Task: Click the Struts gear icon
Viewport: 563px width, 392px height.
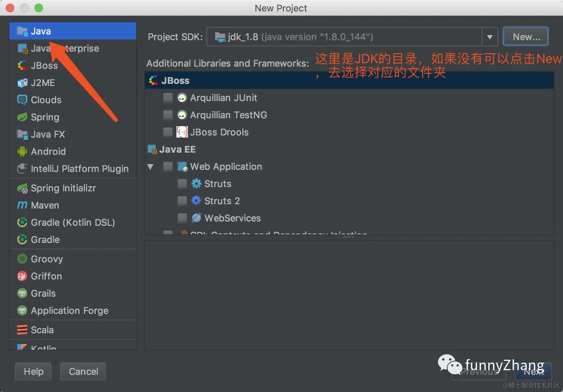Action: coord(196,183)
